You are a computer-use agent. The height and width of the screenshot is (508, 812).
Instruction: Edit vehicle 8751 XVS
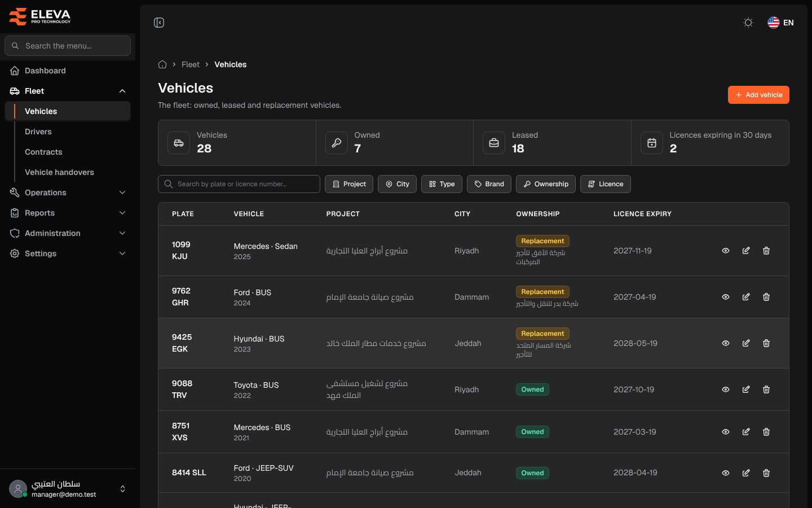coord(746,432)
